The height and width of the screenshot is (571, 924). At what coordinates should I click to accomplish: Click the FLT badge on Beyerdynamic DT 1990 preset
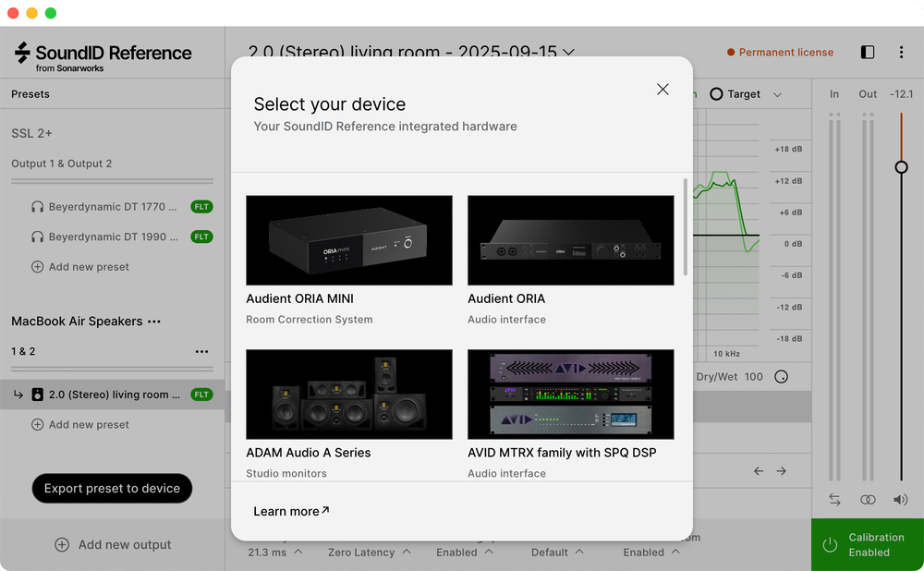[201, 237]
